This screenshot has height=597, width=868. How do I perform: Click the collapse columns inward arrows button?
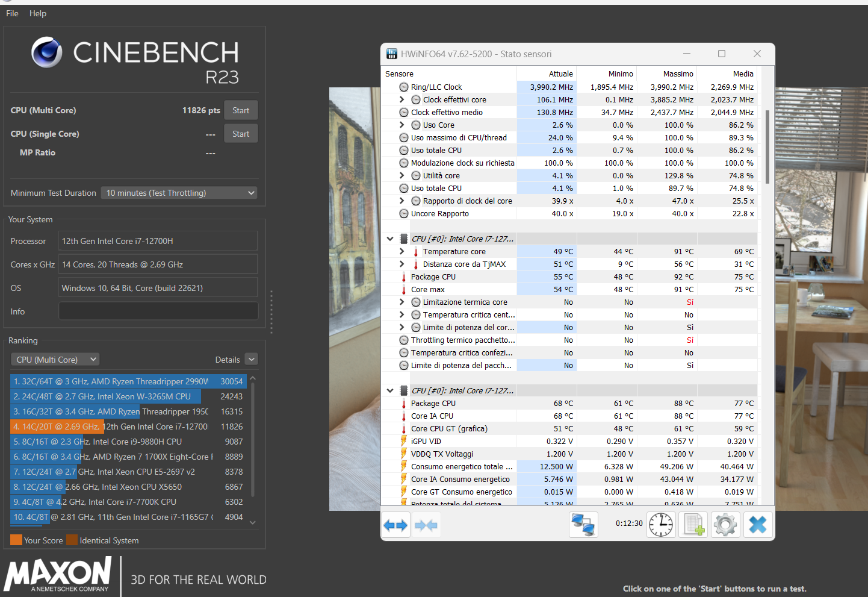coord(426,525)
